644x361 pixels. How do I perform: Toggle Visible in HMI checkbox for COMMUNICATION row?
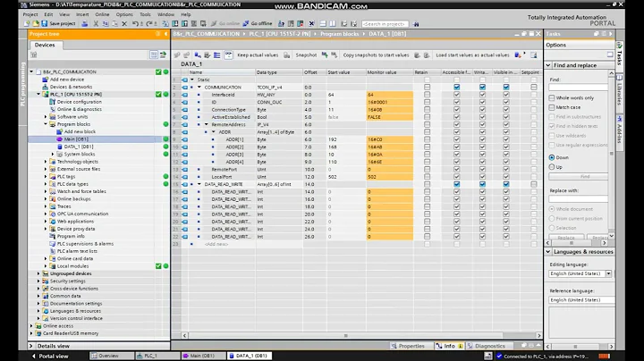tap(506, 87)
